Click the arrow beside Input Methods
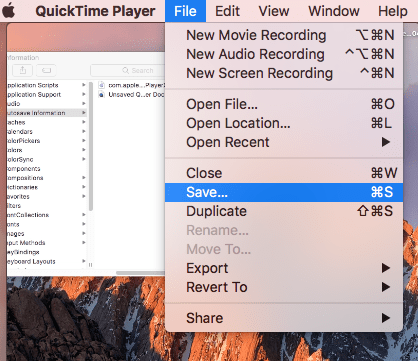The height and width of the screenshot is (361, 418). tap(84, 243)
